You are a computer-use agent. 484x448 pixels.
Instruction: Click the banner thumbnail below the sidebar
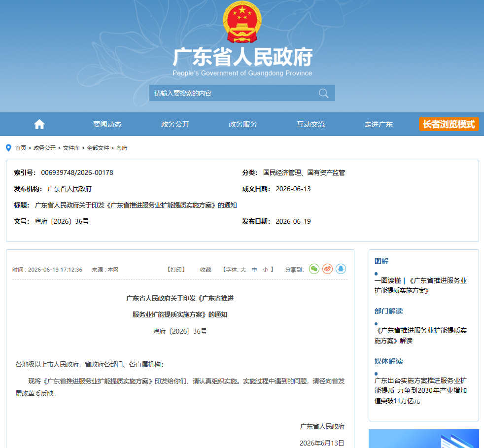tap(423, 439)
